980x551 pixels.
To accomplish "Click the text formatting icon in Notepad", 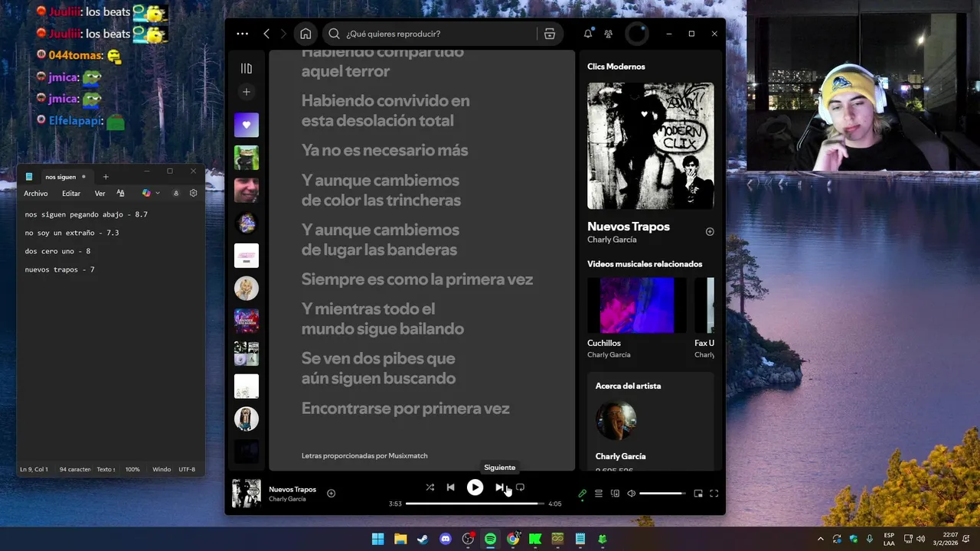I will tap(120, 194).
